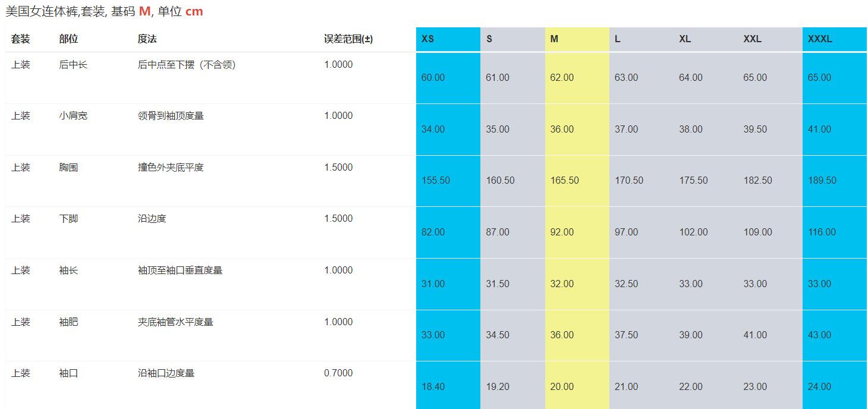The height and width of the screenshot is (409, 868).
Task: Select the 后中点至下摆（不含领）description
Action: (x=187, y=65)
